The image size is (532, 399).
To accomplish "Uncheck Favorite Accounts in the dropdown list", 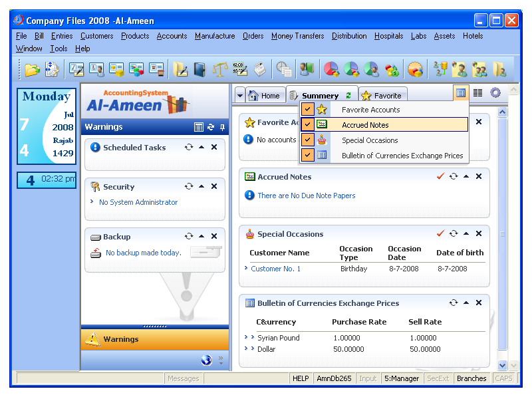I will tap(307, 110).
